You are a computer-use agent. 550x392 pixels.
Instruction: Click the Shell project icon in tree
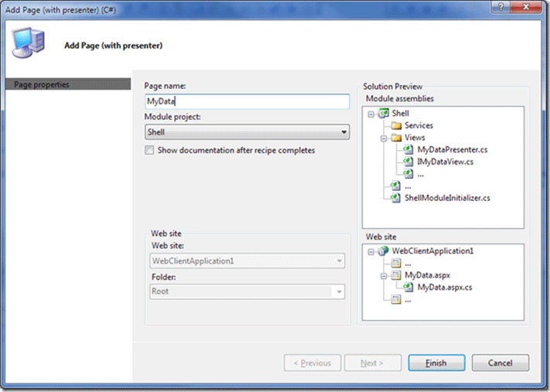(384, 114)
